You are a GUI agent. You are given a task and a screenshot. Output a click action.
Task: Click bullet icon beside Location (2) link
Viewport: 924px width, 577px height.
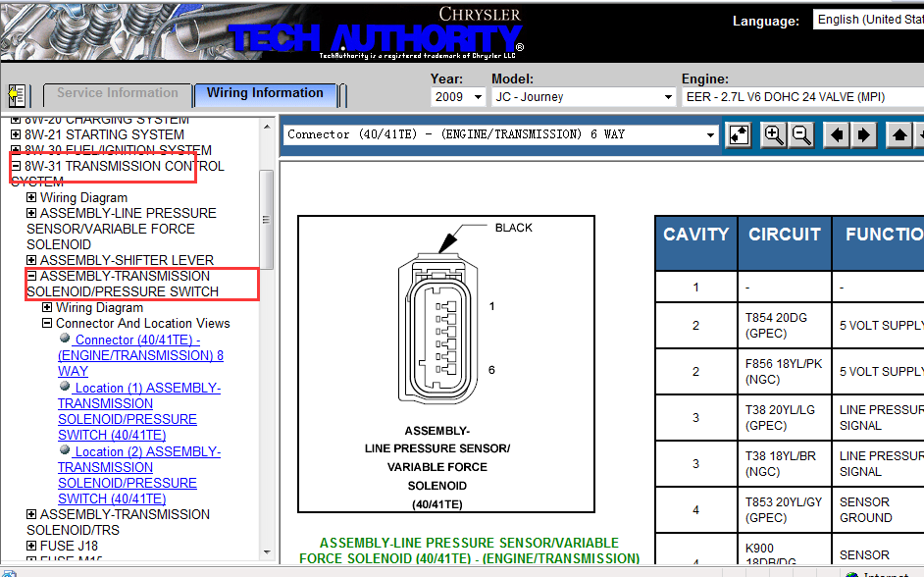[x=66, y=449]
